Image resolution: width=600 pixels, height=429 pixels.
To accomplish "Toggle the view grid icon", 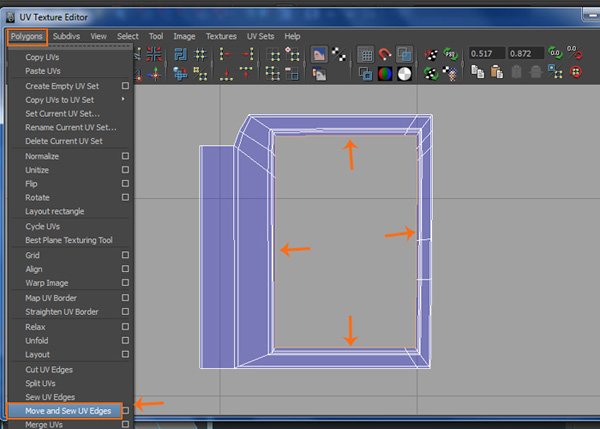I will pyautogui.click(x=366, y=54).
